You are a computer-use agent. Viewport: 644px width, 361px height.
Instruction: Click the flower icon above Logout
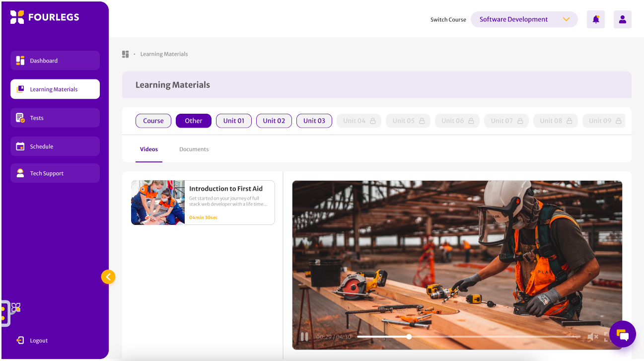pos(16,308)
